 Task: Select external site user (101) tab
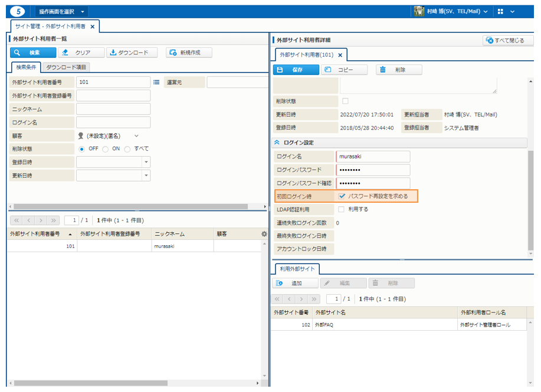click(307, 55)
